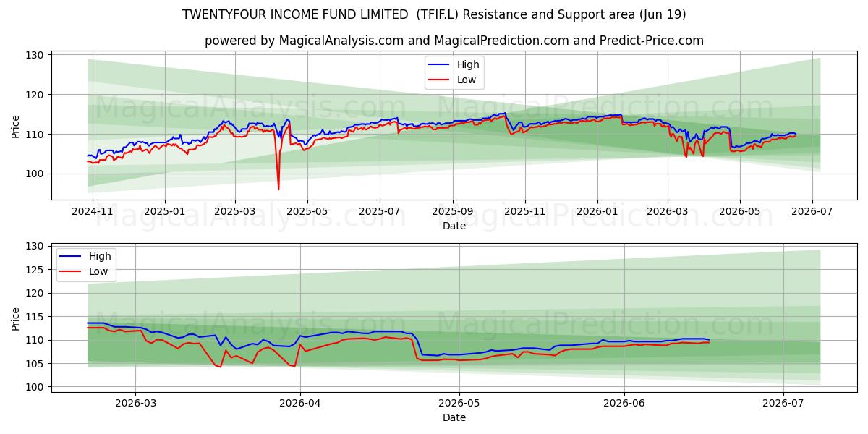This screenshot has width=868, height=434.
Task: Click bottom chart y-axis value 115
Action: point(36,317)
